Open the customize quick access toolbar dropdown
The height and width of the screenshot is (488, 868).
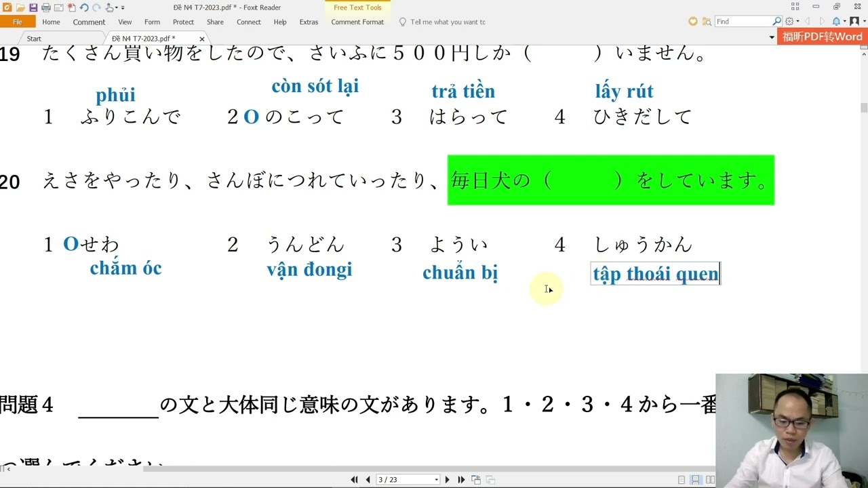click(x=123, y=7)
